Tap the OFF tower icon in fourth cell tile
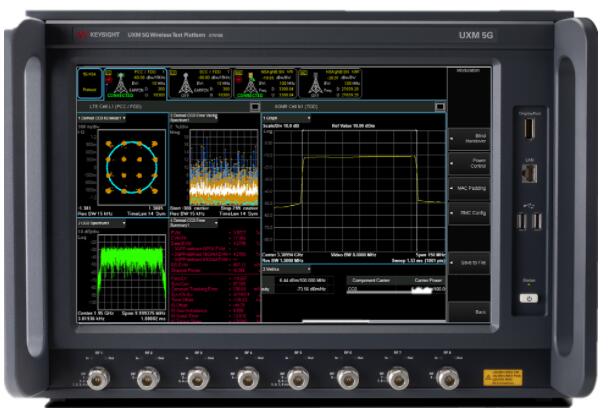Image resolution: width=612 pixels, height=420 pixels. point(315,84)
